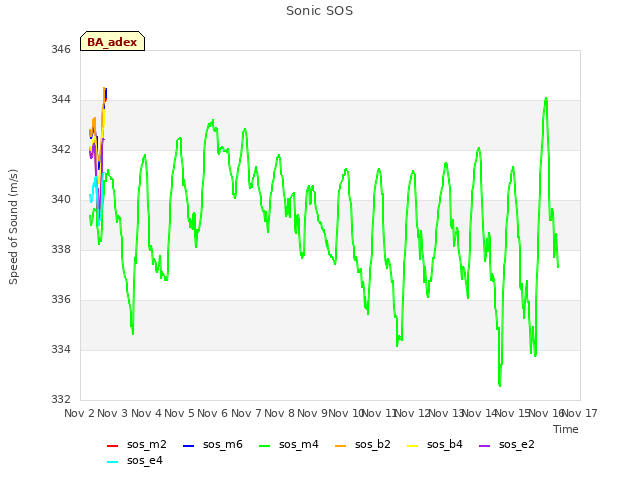Click the Nov 7 x-axis tick label
Screen dimensions: 640x480
point(246,413)
